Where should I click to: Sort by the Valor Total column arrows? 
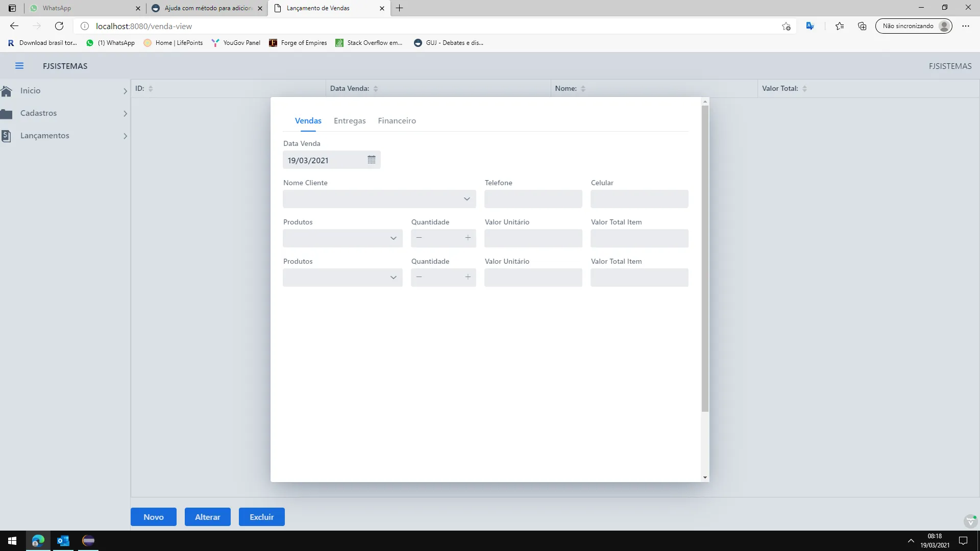[804, 89]
